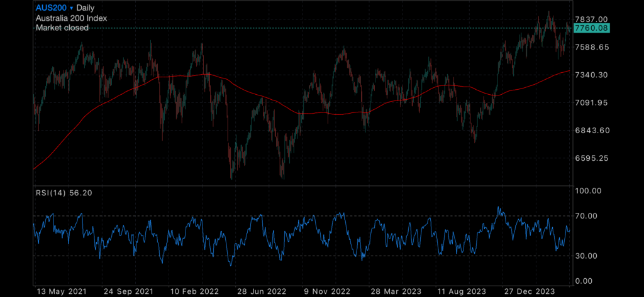The height and width of the screenshot is (297, 644).
Task: Click the 7588.65 price axis label
Action: [x=592, y=47]
